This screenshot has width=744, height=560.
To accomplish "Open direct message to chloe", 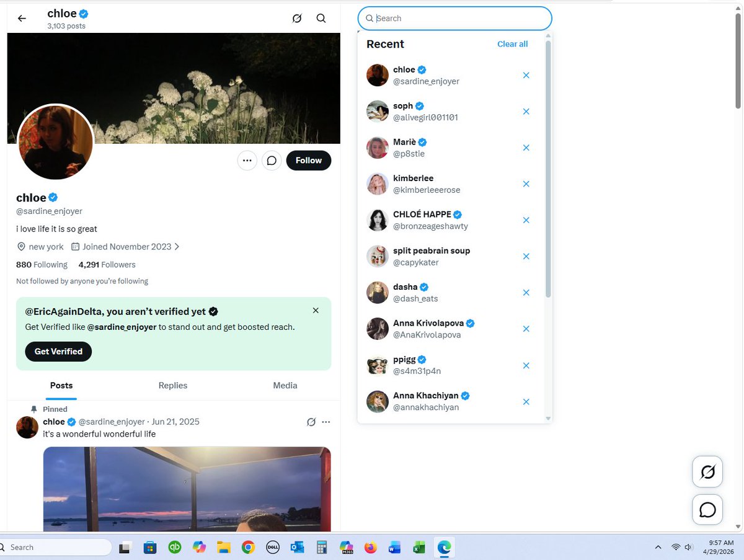I will tap(272, 161).
